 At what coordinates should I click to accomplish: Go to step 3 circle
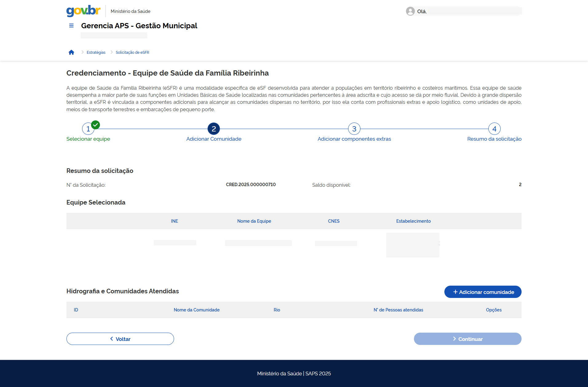click(x=354, y=129)
